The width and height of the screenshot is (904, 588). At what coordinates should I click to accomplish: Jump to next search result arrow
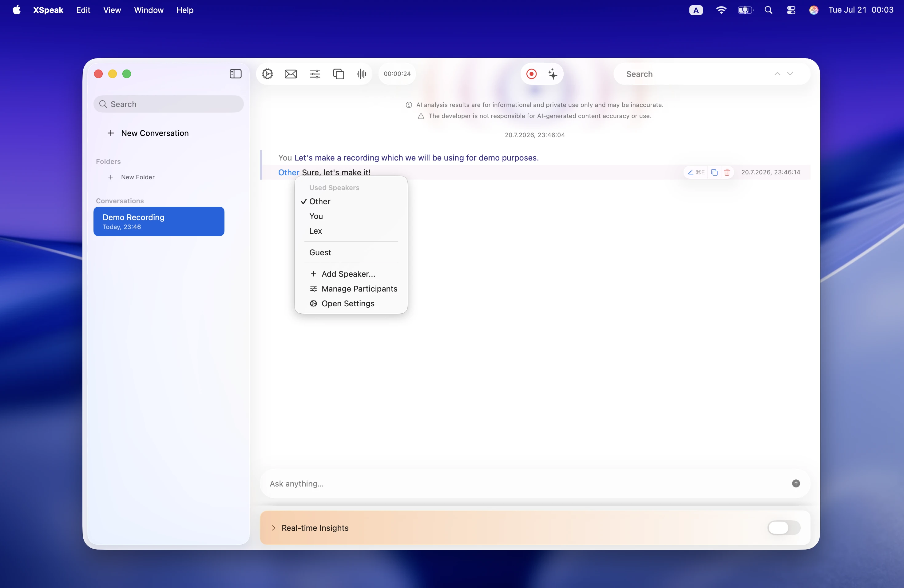[x=790, y=74]
